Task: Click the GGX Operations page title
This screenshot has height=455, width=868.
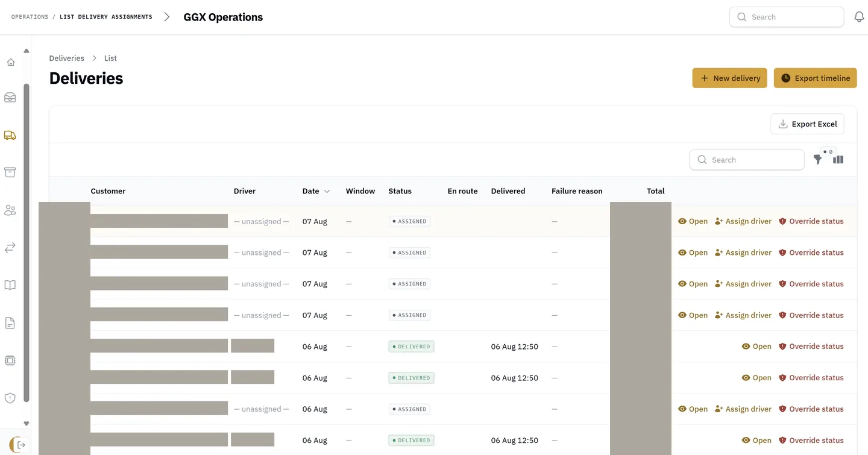Action: point(223,17)
